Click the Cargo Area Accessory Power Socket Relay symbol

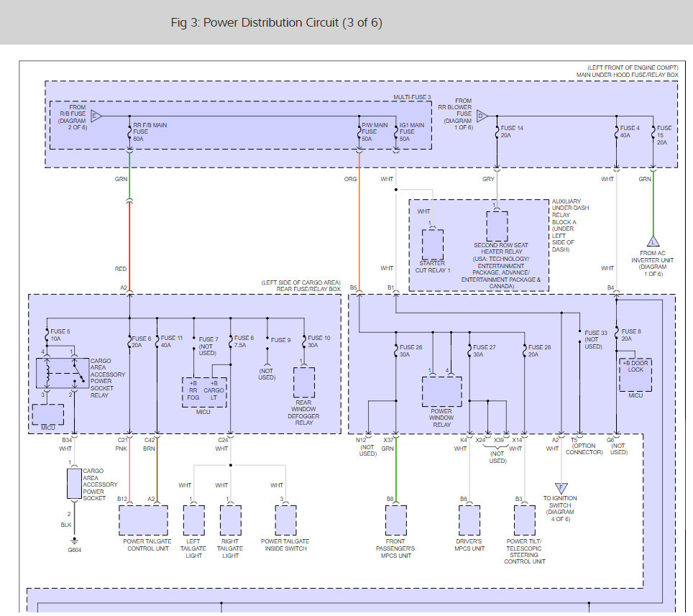62,374
